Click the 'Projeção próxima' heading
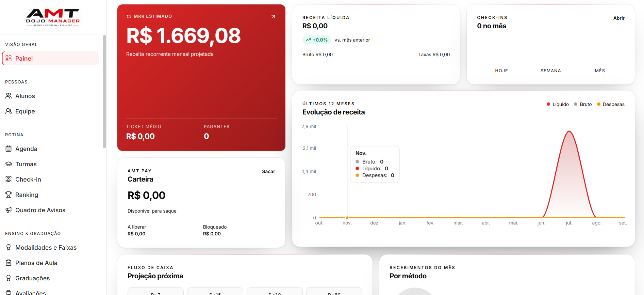The image size is (644, 295). 155,276
